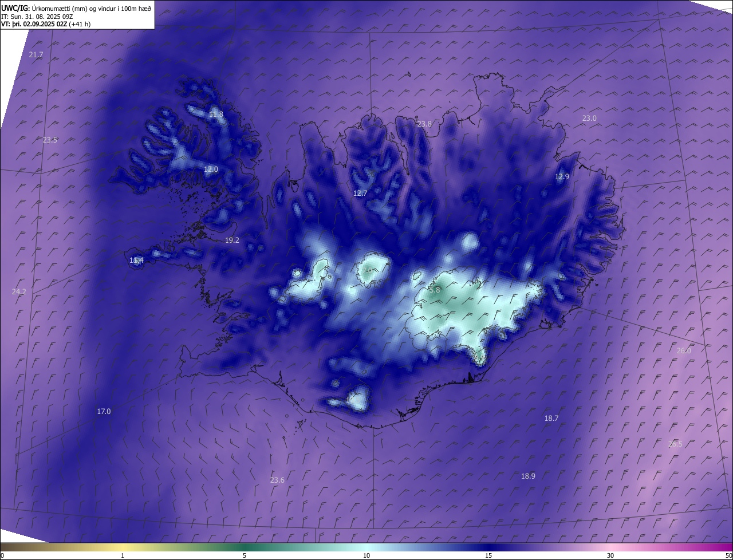Click the 19.2 value label
Image resolution: width=733 pixels, height=560 pixels.
click(x=232, y=240)
